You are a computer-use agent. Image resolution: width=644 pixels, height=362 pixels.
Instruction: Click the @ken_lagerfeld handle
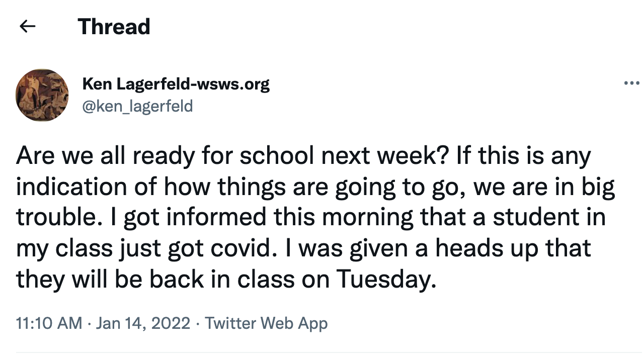pyautogui.click(x=137, y=106)
